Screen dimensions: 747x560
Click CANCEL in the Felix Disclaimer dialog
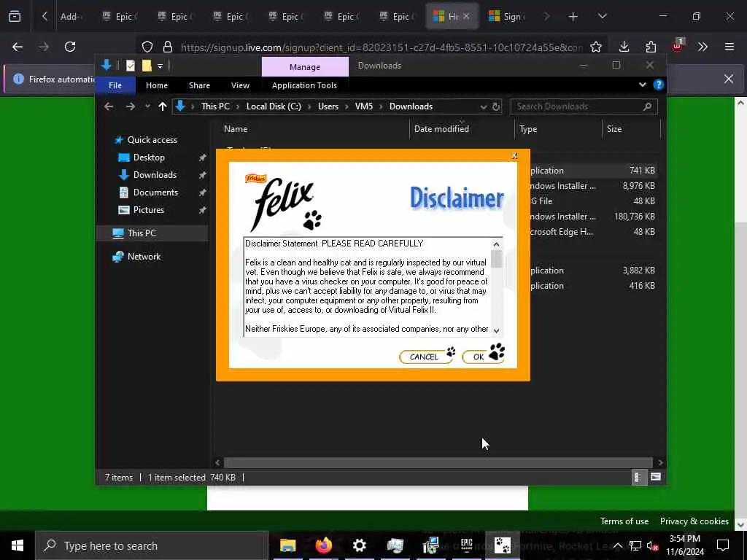pyautogui.click(x=425, y=357)
